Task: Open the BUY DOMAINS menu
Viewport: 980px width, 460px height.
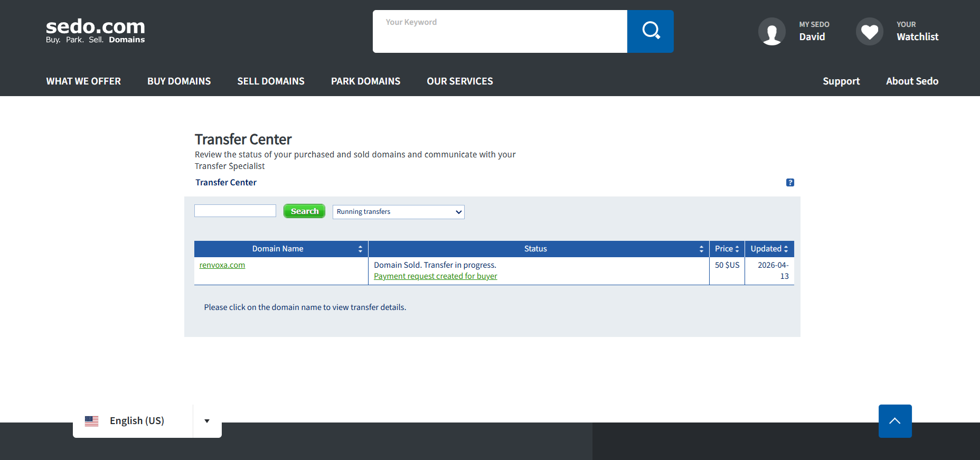Action: 179,81
